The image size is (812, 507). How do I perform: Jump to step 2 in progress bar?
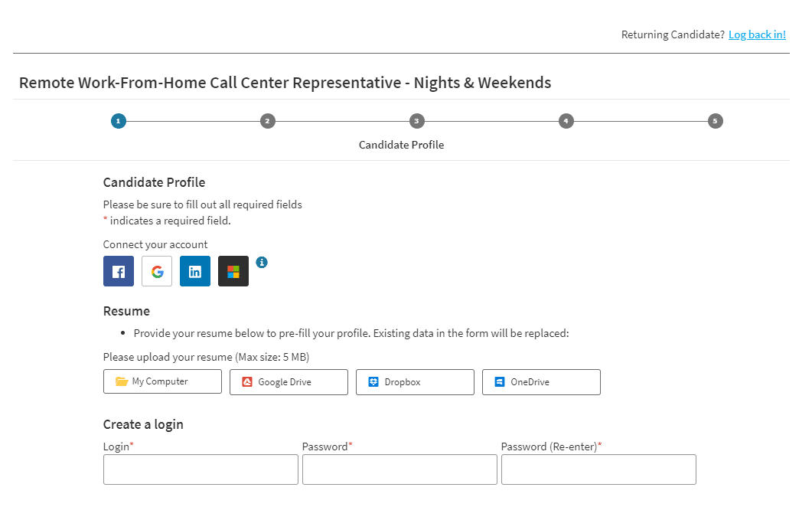(x=267, y=121)
